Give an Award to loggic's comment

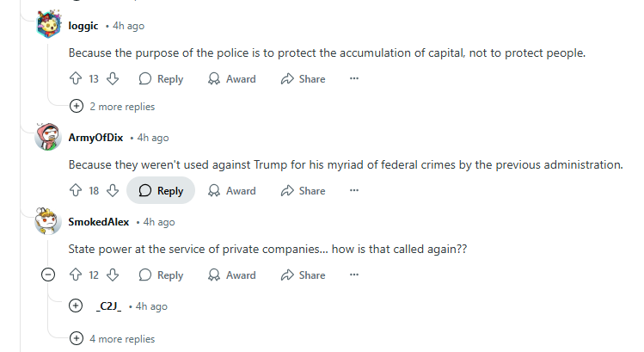pos(232,79)
